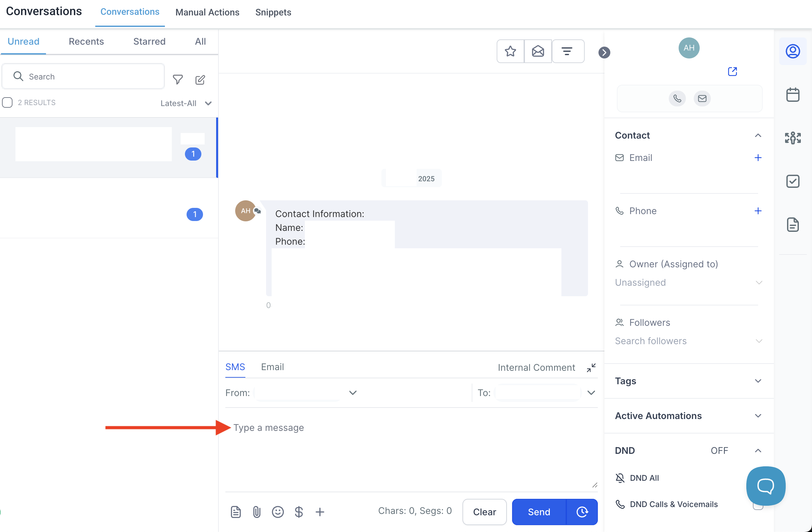Screen dimensions: 812x532
Task: Tick the select-all checkbox beside 2 RESULTS
Action: [x=7, y=103]
